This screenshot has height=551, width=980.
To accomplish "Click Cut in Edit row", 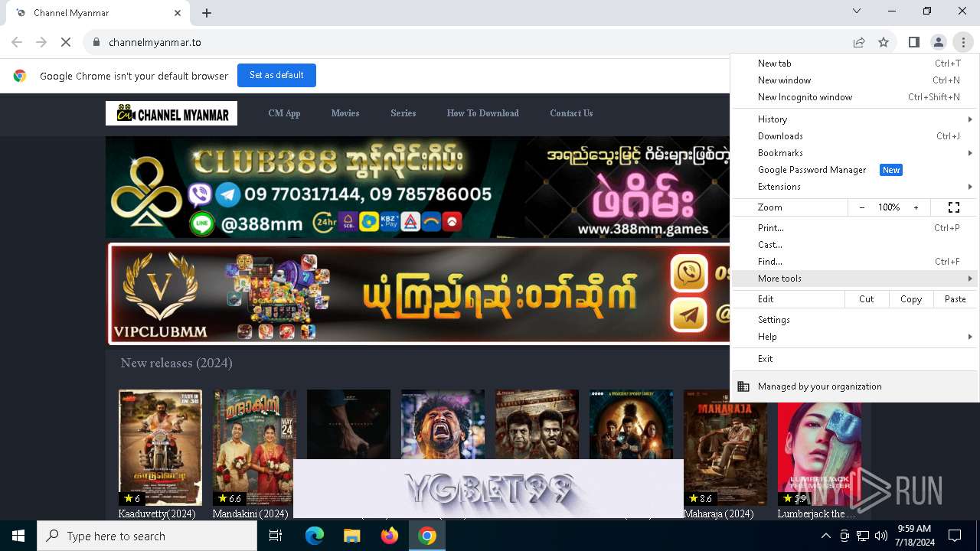I will point(867,299).
